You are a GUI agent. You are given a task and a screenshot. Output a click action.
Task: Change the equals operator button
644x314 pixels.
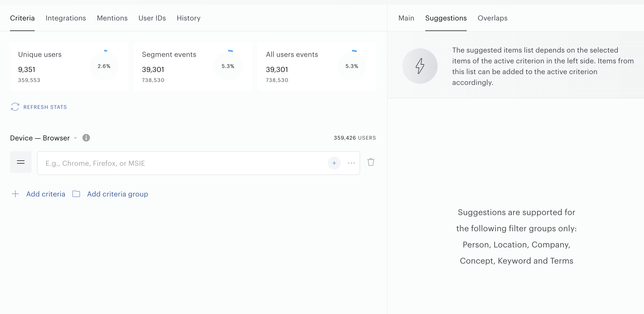(21, 162)
